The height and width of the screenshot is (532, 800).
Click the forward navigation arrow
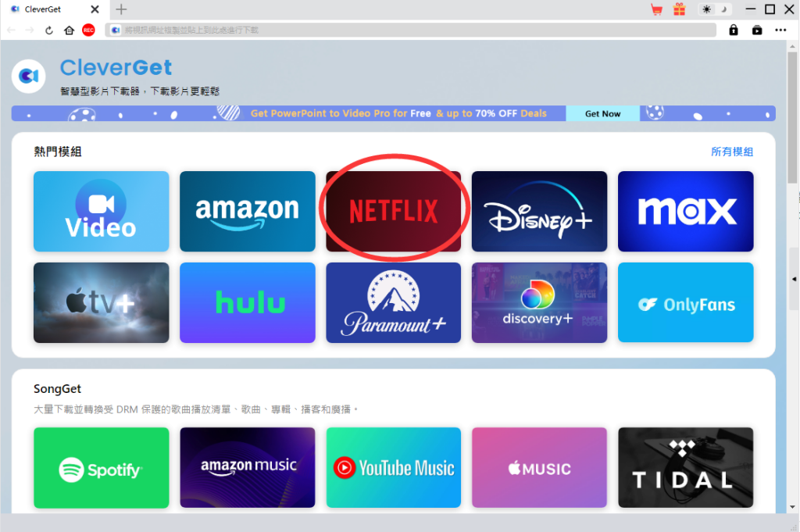pos(29,30)
